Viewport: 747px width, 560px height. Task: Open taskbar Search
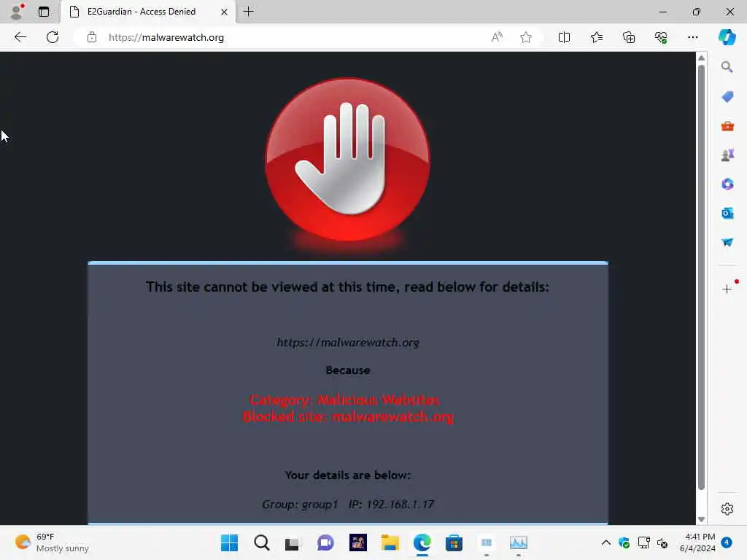click(262, 542)
